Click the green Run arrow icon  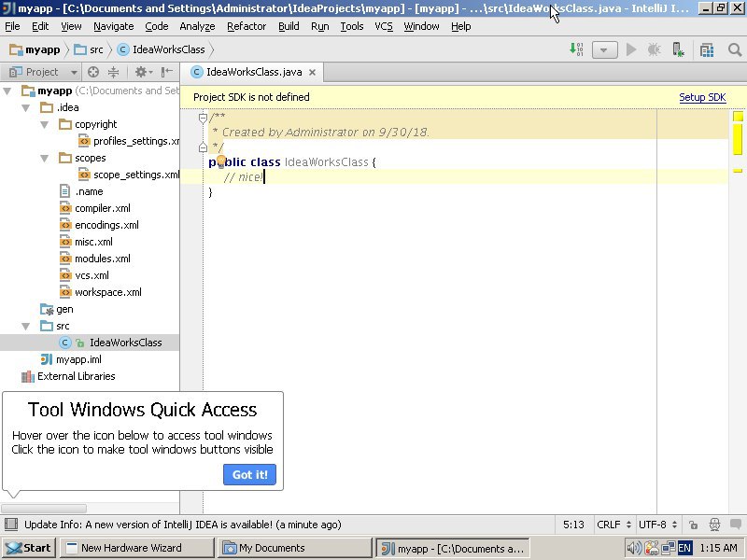[x=631, y=49]
